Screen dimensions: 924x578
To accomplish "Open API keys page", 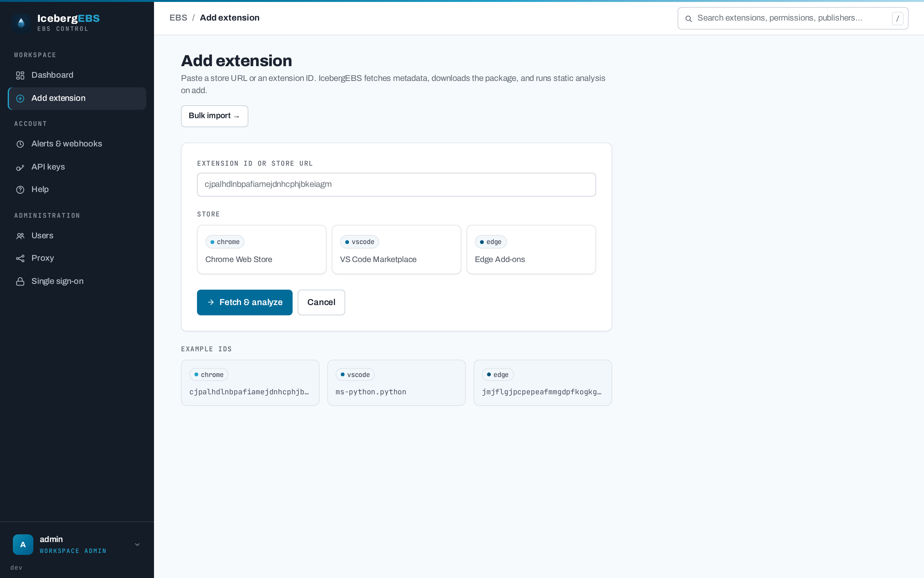I will tap(77, 167).
